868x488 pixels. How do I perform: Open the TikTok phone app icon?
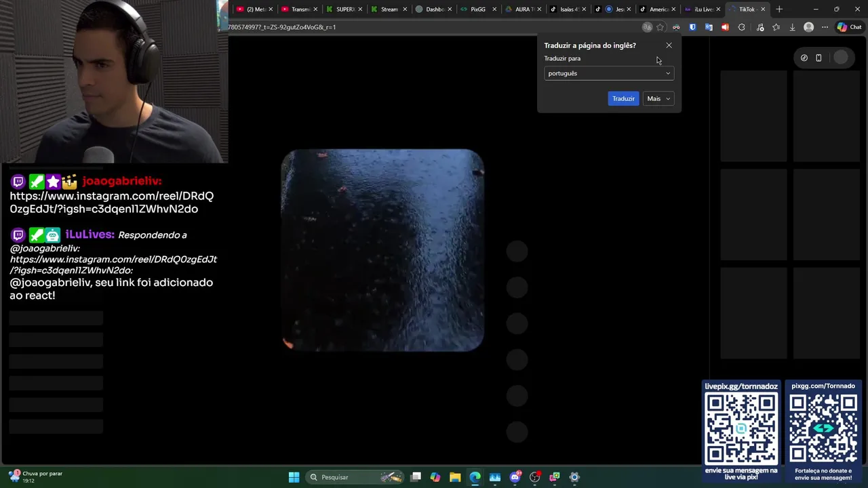818,58
